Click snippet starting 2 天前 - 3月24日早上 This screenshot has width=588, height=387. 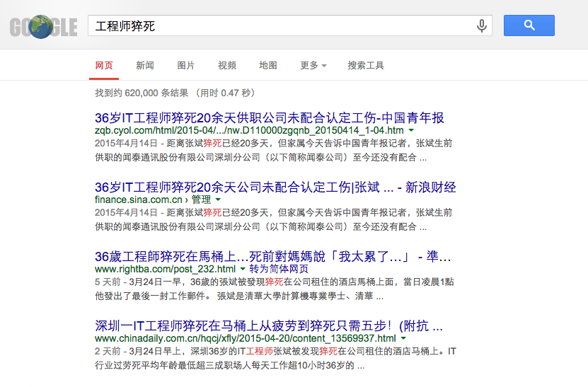275,359
